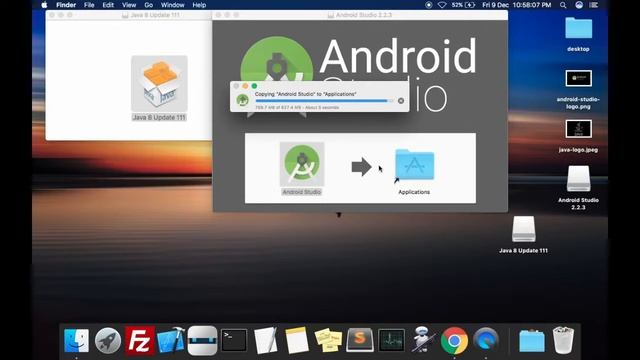
Task: Open the folder stack in dock
Action: click(x=531, y=341)
